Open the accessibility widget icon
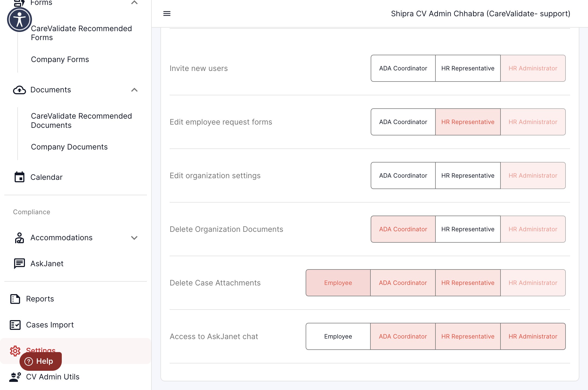588x390 pixels. coord(19,19)
